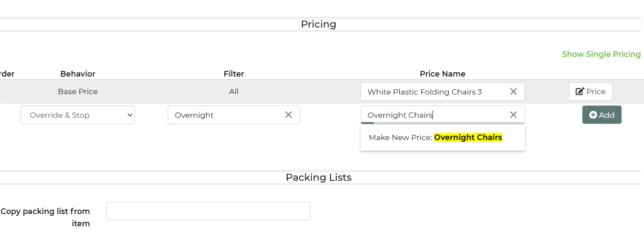Image resolution: width=644 pixels, height=232 pixels.
Task: Click the White Plastic Folding Chairs 3 field
Action: tap(433, 92)
